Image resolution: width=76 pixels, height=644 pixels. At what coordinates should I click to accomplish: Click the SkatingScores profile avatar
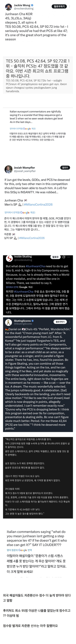click(x=9, y=322)
